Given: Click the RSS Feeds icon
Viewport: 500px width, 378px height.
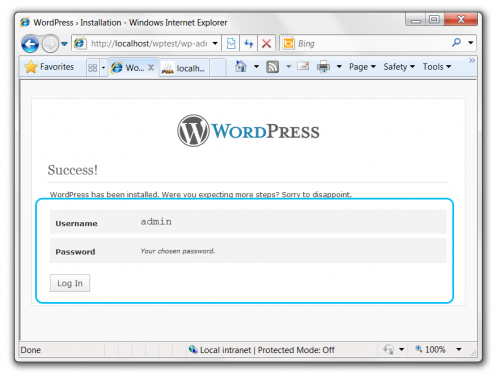Looking at the screenshot, I should coord(272,67).
